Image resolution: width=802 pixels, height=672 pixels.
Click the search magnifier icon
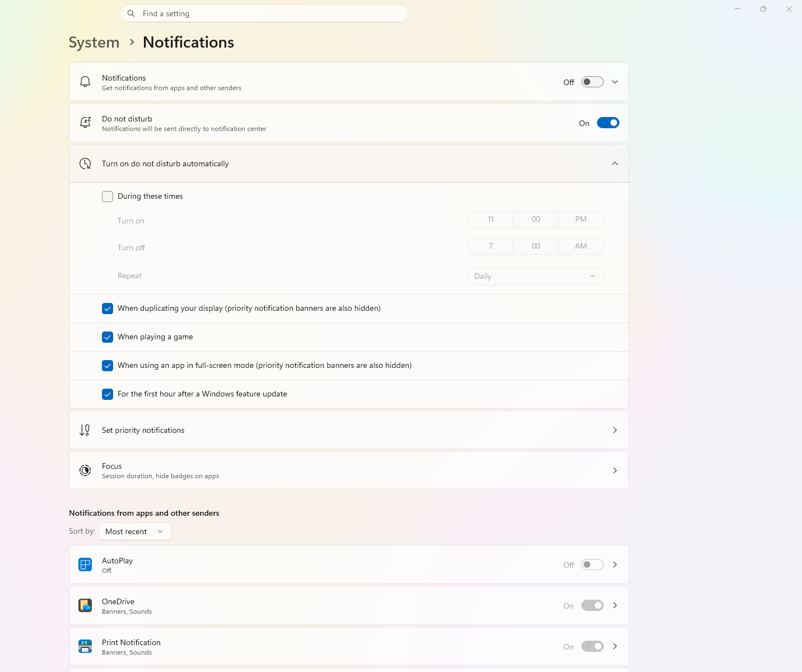click(131, 13)
